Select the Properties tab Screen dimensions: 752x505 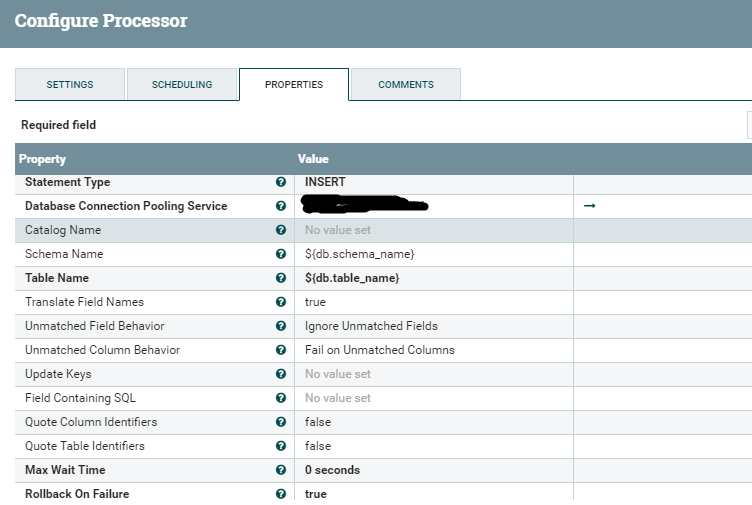click(x=294, y=85)
